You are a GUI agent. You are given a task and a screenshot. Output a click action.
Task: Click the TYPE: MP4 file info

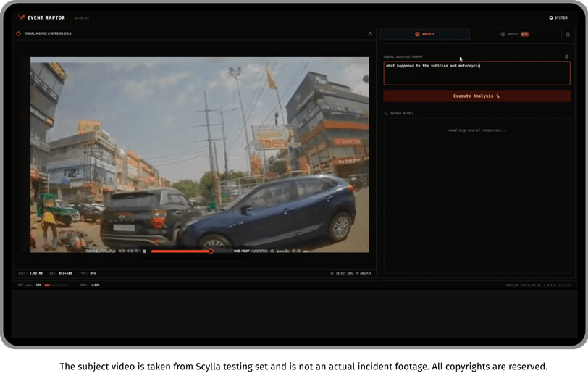coord(88,273)
